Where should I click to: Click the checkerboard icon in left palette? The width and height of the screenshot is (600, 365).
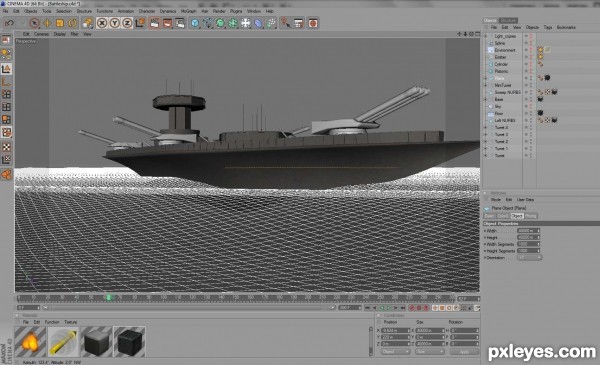click(6, 147)
